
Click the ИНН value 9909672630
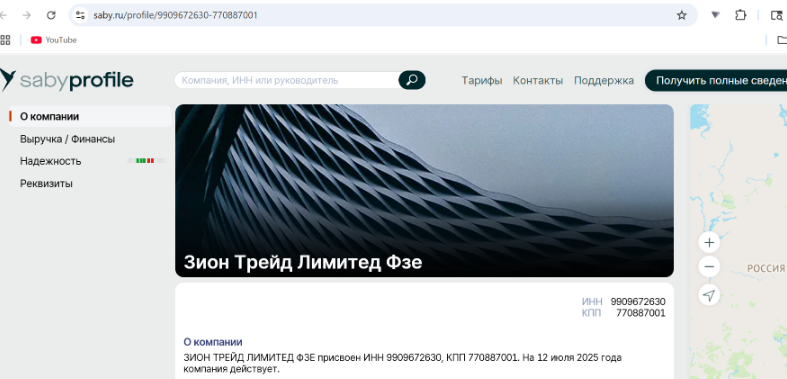pos(638,302)
